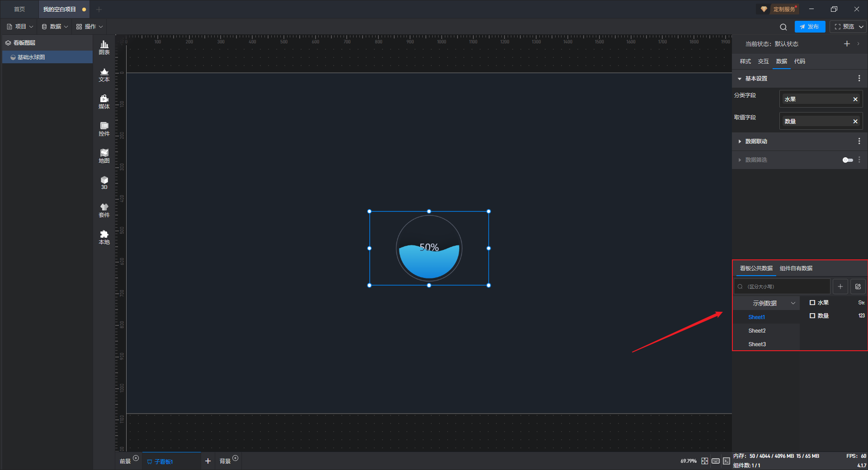Image resolution: width=868 pixels, height=470 pixels.
Task: Clear the 水果 category field value
Action: pos(855,99)
